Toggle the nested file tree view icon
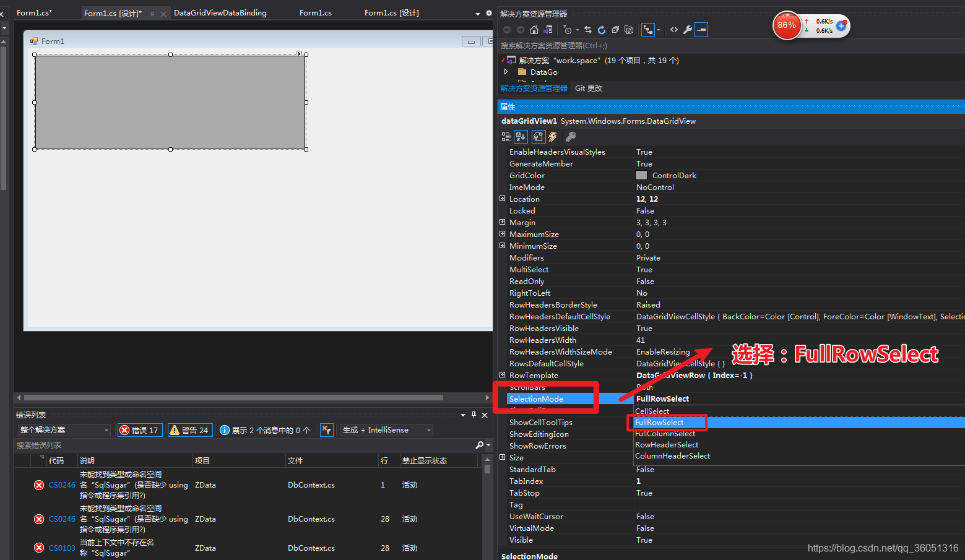This screenshot has width=965, height=560. tap(647, 30)
